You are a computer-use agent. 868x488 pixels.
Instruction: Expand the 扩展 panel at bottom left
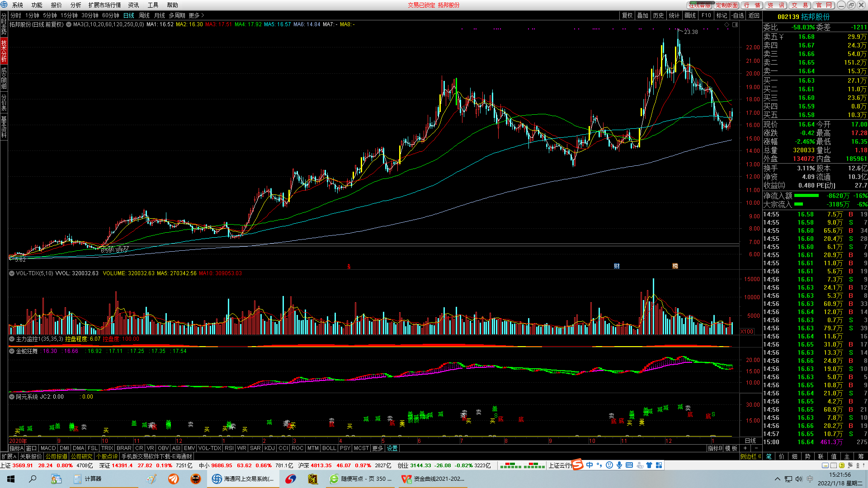tap(9, 456)
